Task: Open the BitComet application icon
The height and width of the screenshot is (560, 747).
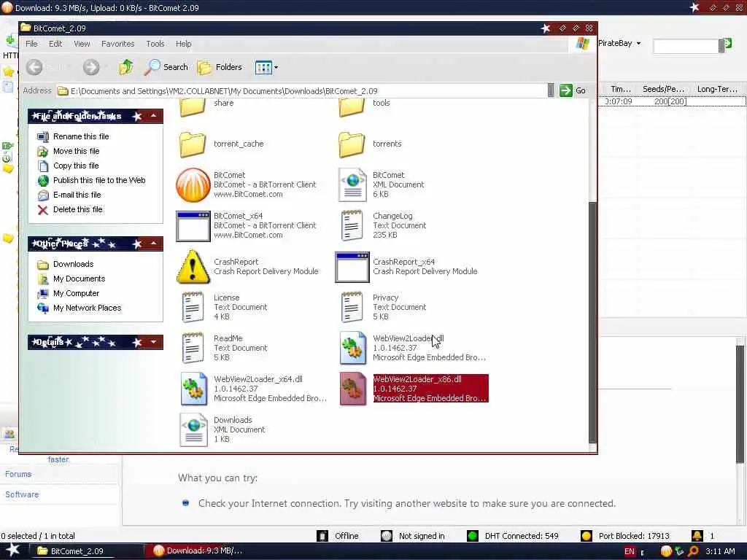Action: 193,184
